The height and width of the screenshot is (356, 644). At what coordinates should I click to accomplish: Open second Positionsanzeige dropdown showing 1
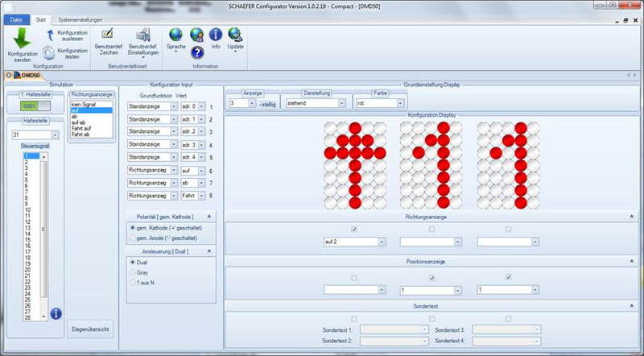[457, 291]
